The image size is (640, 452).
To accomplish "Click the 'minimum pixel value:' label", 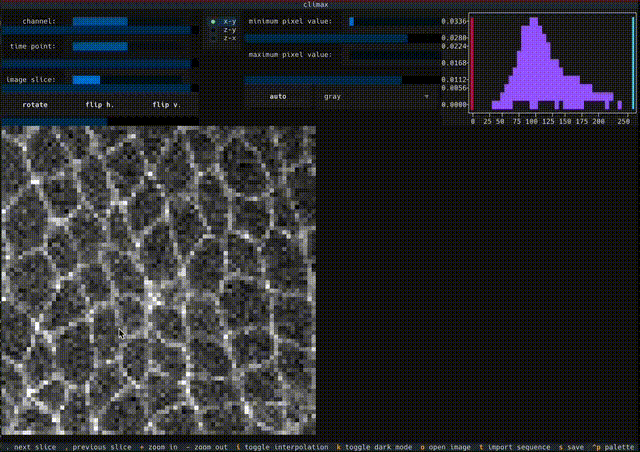I will point(290,21).
